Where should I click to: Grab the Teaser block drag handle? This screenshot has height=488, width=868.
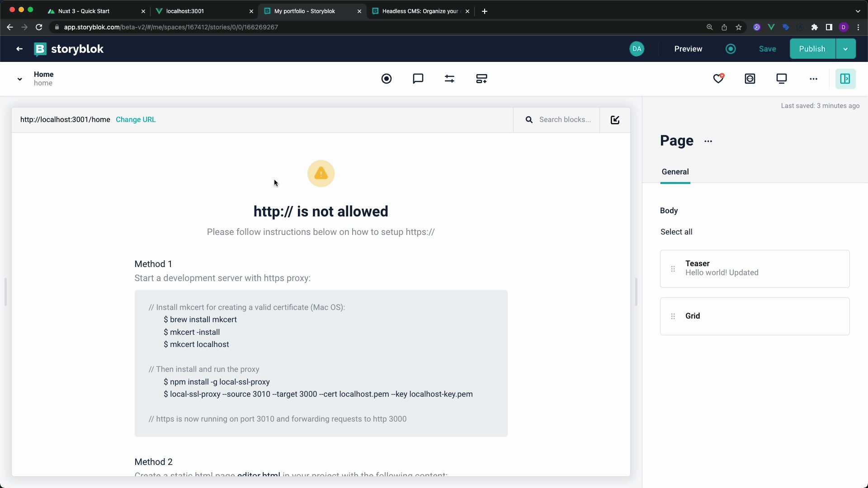point(673,269)
